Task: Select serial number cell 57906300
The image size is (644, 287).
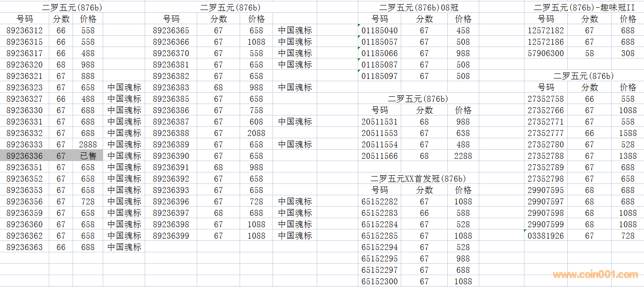Action: [545, 53]
